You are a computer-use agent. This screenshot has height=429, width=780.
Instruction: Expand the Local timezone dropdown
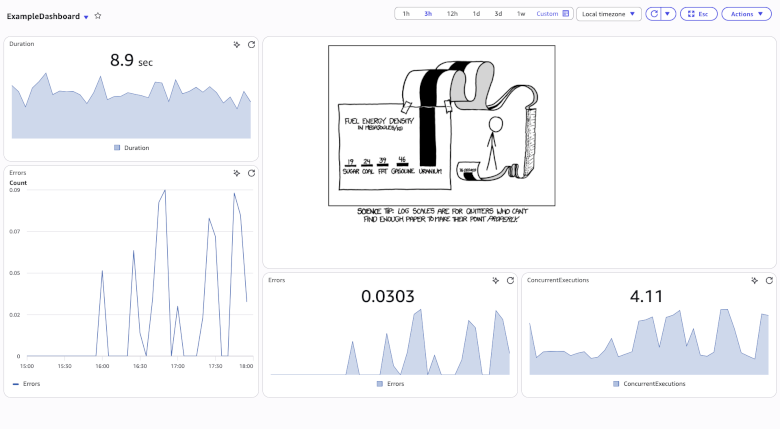point(609,14)
